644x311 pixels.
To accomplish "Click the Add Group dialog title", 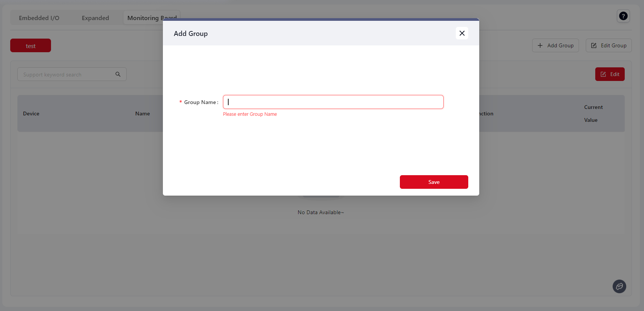I will 190,34.
